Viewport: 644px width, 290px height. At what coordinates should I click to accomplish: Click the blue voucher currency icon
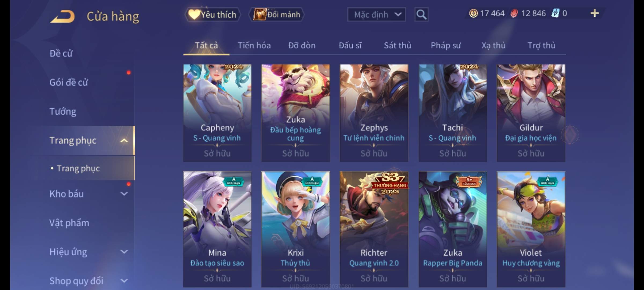[555, 13]
